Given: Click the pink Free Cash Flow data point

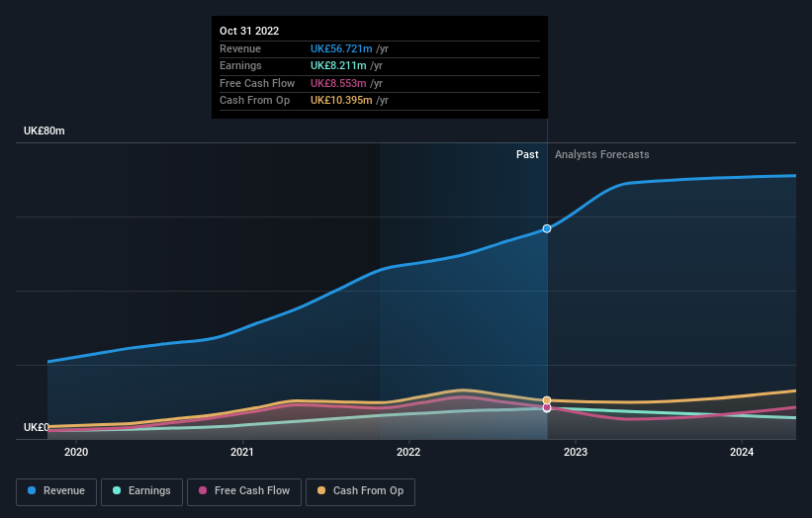Looking at the screenshot, I should click(547, 408).
